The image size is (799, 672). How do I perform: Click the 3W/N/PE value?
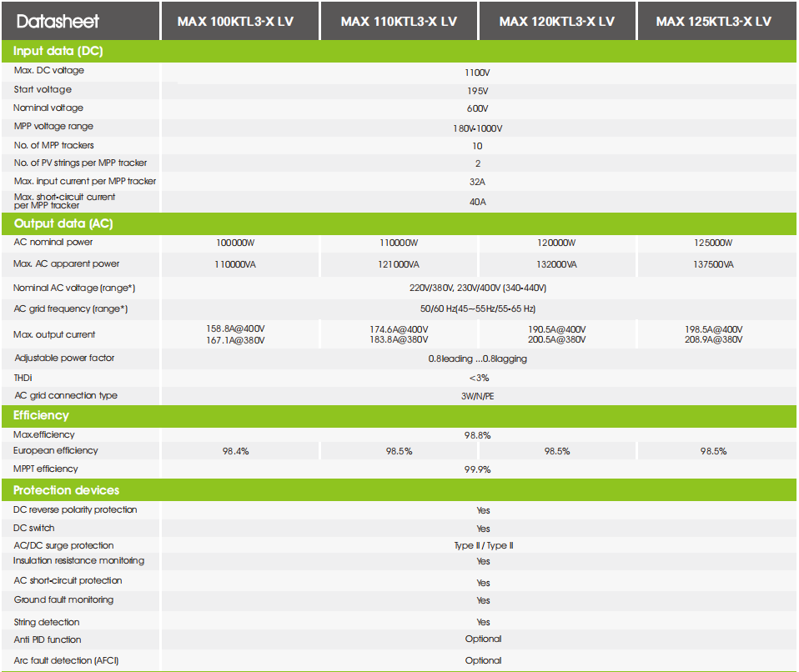click(477, 396)
